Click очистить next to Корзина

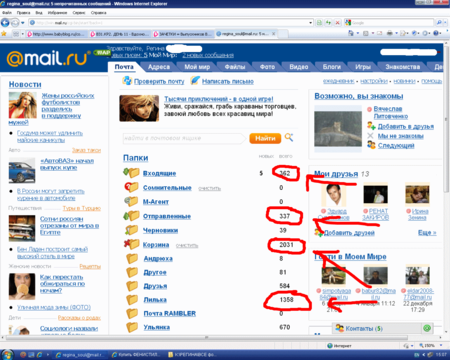point(187,245)
